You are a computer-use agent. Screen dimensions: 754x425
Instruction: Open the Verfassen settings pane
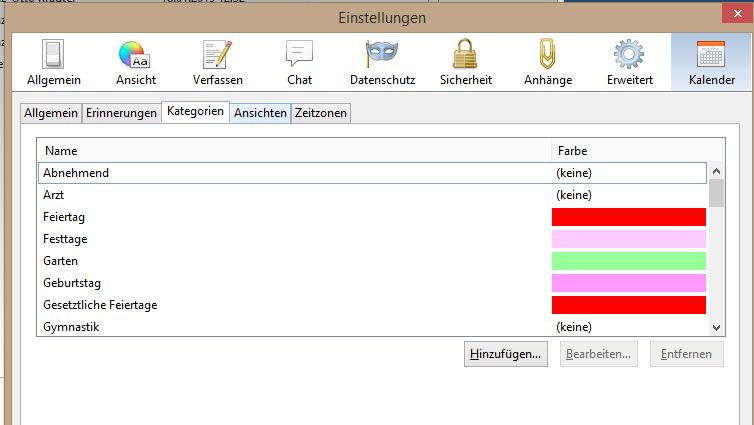(217, 62)
